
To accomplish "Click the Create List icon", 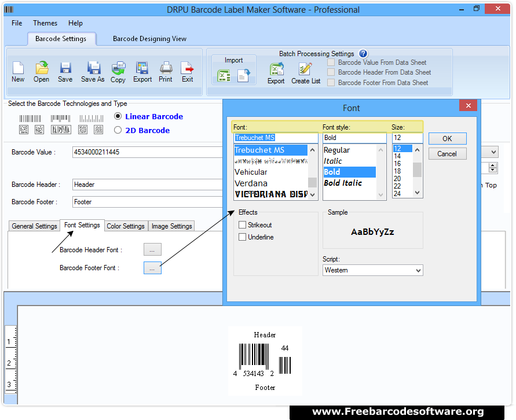I will coord(305,69).
